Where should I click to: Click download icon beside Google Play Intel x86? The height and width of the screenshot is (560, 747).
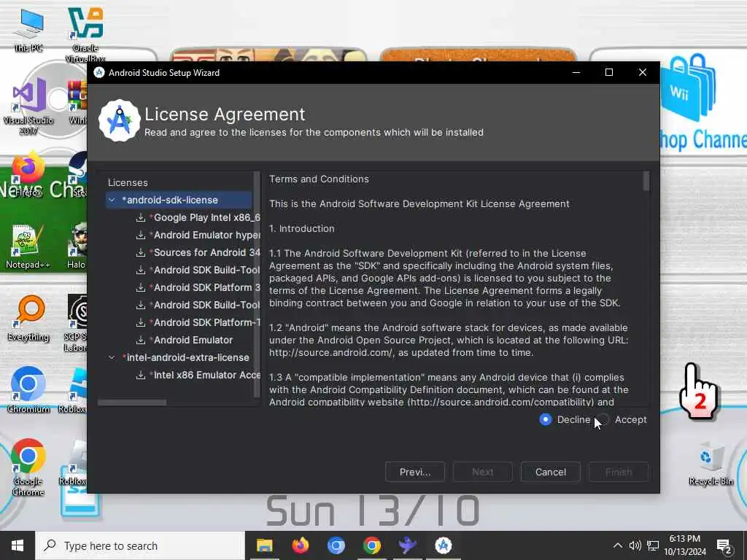click(x=141, y=217)
